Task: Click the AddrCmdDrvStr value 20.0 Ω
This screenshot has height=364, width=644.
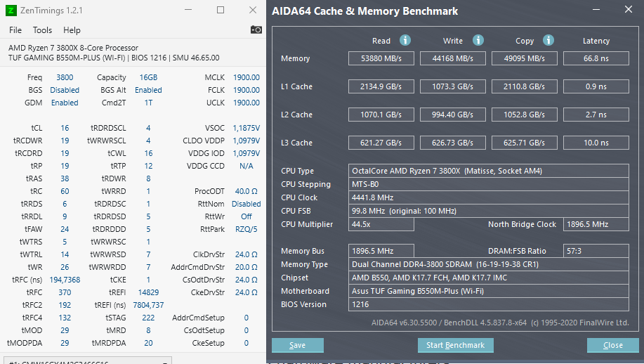Action: [247, 267]
